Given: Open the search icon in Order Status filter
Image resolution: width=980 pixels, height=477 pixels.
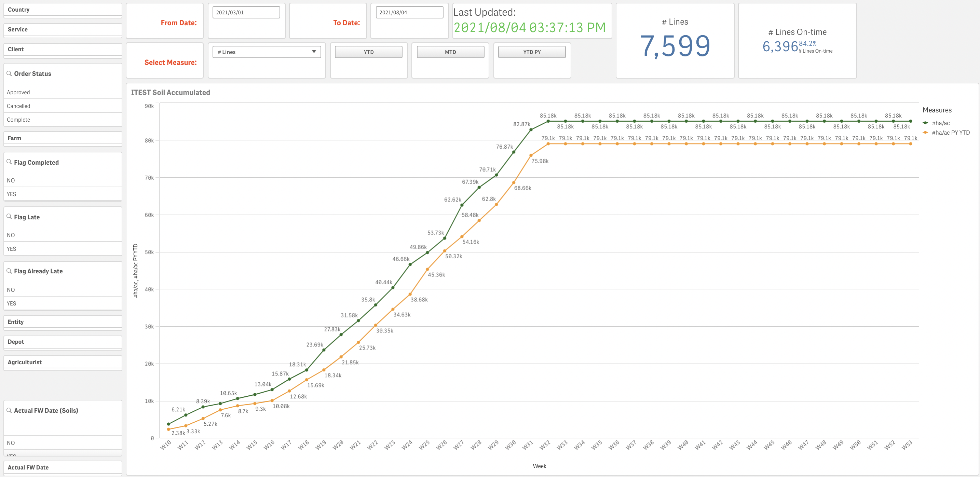Looking at the screenshot, I should [x=10, y=73].
